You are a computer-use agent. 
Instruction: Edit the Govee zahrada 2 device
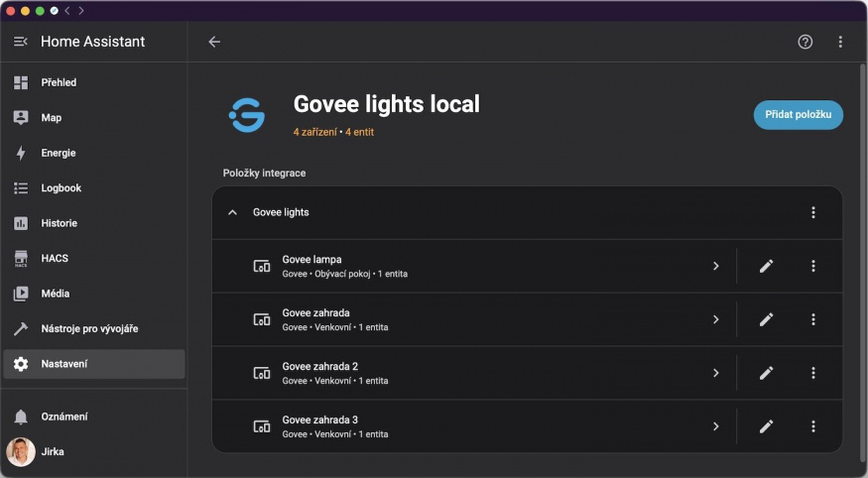click(x=766, y=373)
